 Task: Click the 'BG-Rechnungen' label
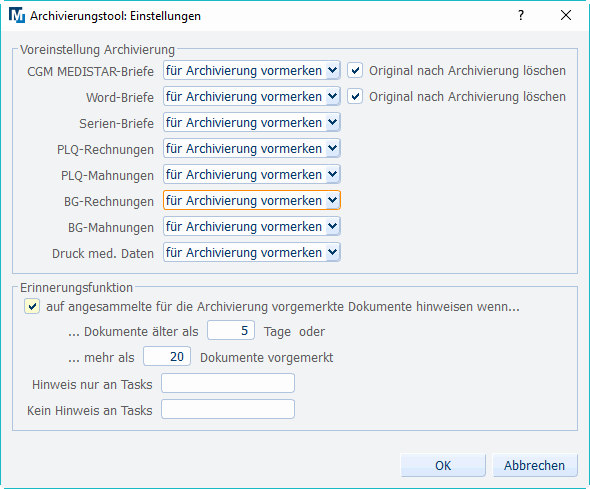tap(109, 201)
